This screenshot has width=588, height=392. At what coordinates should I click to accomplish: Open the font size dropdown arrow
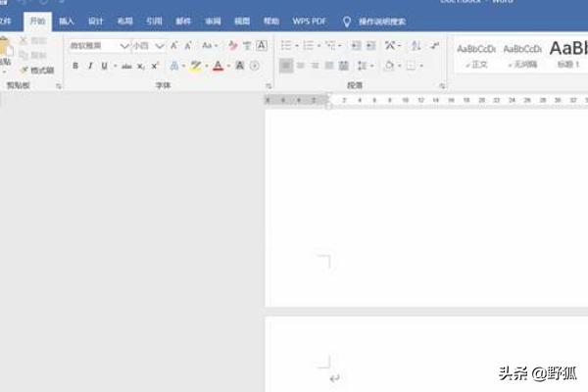pos(160,46)
